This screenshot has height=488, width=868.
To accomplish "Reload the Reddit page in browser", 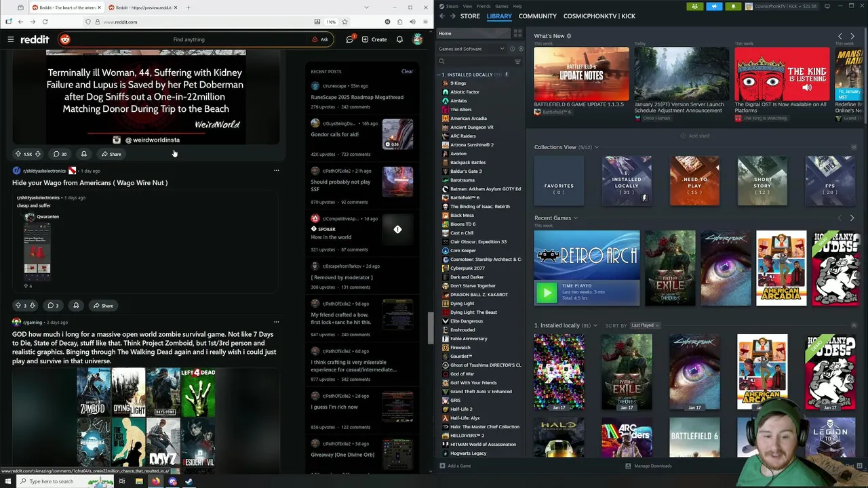I will coord(45,22).
